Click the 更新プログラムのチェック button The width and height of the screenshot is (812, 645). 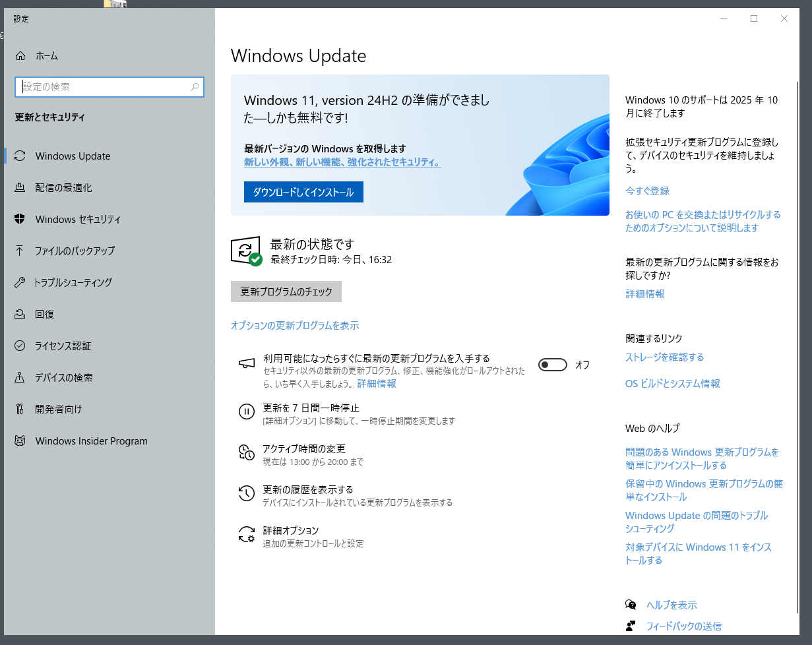286,292
